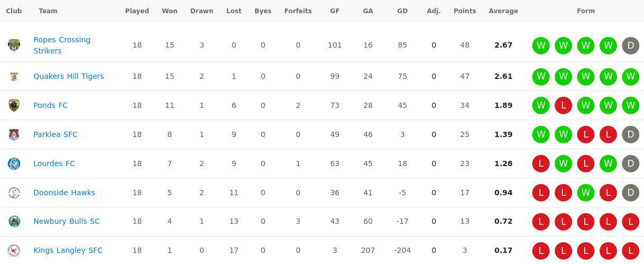Open the Quakers Hill Tigers team page
Viewport: 644px width, 264px height.
coord(68,76)
